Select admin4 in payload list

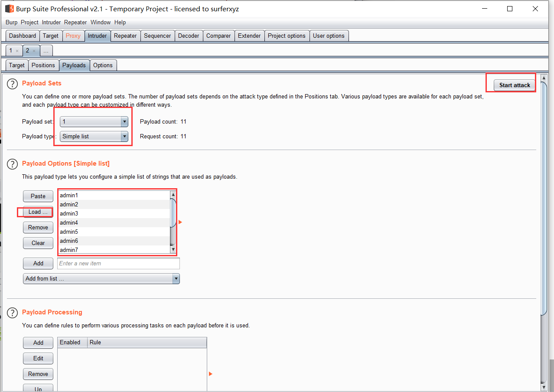(x=114, y=223)
